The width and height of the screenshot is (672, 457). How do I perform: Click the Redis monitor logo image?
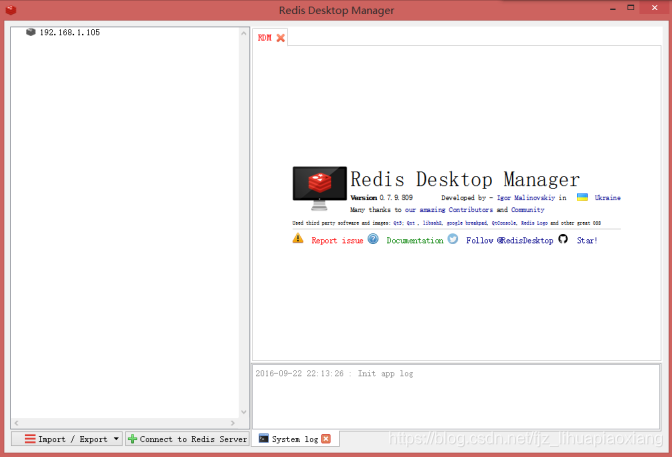coord(319,188)
